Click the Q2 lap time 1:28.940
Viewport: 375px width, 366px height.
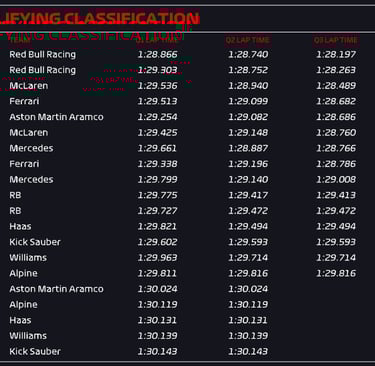pos(248,86)
